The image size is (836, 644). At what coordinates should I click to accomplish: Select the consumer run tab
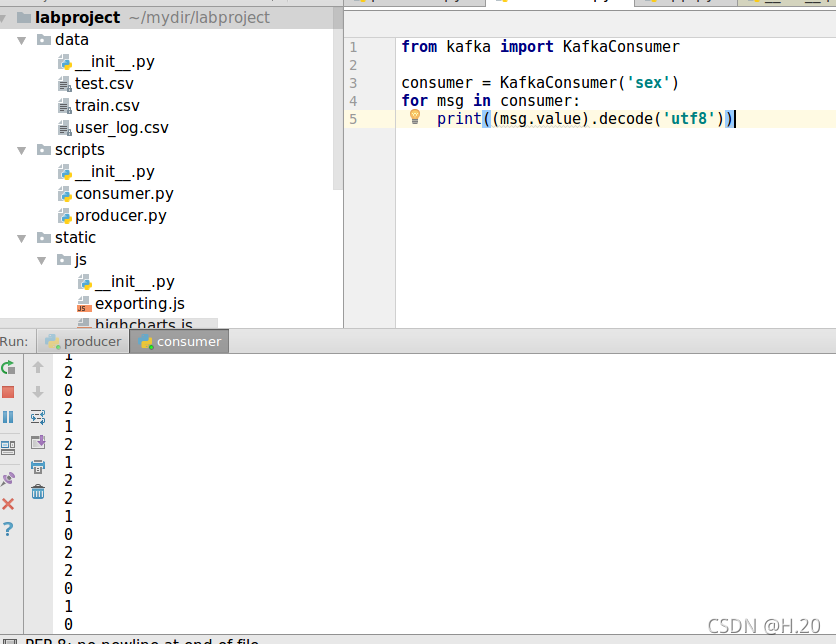pos(180,341)
